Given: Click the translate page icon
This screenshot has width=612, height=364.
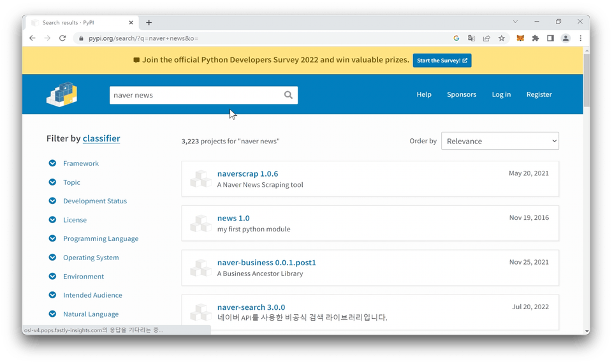Looking at the screenshot, I should point(472,38).
